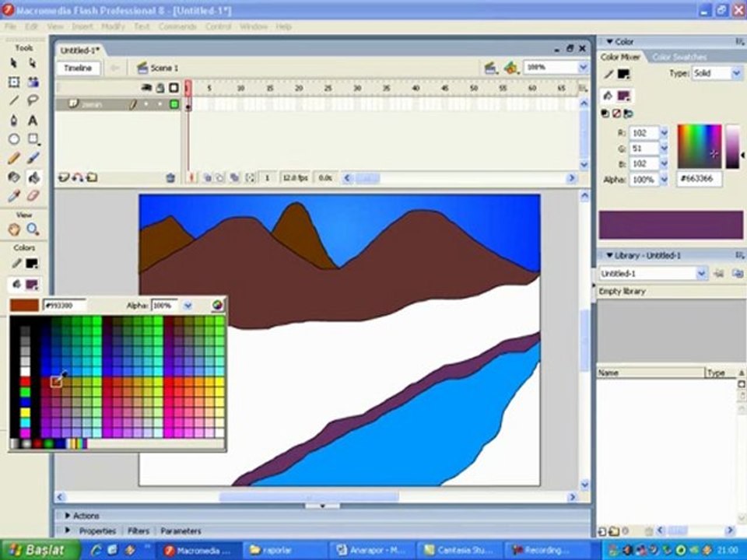The image size is (747, 560).
Task: Open the stage zoom 100% dropdown
Action: tap(583, 68)
